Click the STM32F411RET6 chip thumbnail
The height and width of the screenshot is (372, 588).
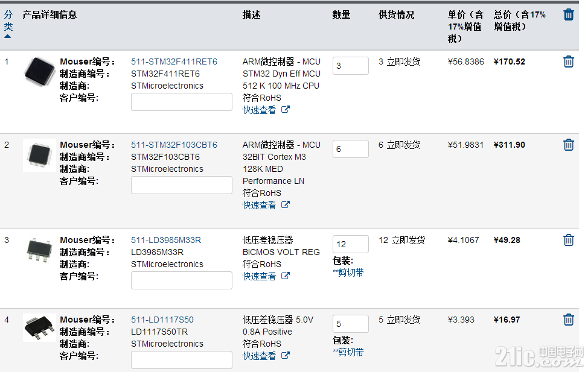coord(39,72)
